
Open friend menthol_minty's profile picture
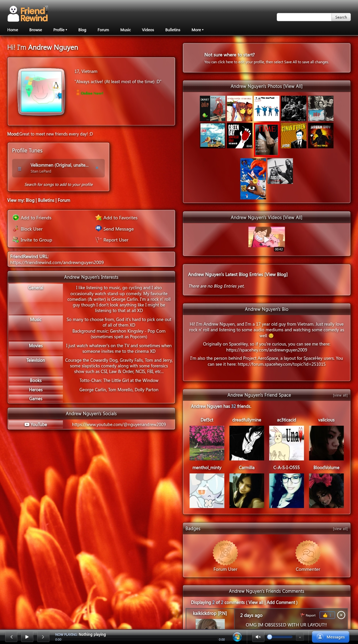[x=207, y=491]
